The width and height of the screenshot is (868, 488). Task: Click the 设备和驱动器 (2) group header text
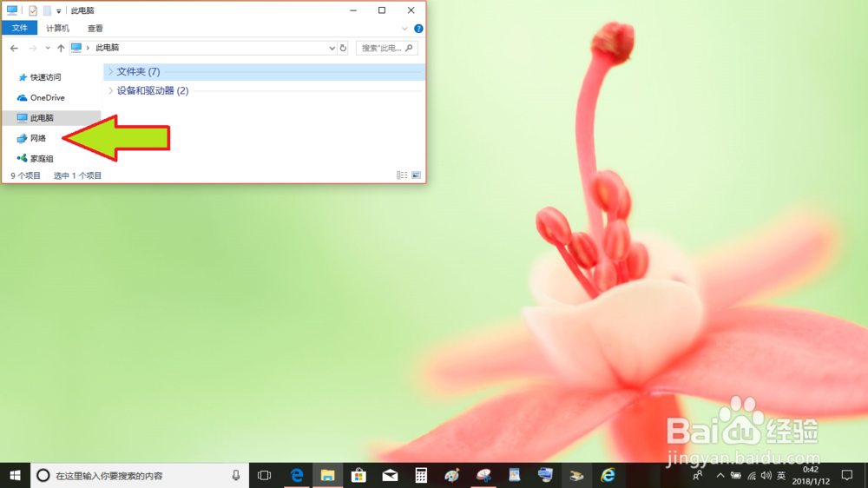click(x=152, y=90)
